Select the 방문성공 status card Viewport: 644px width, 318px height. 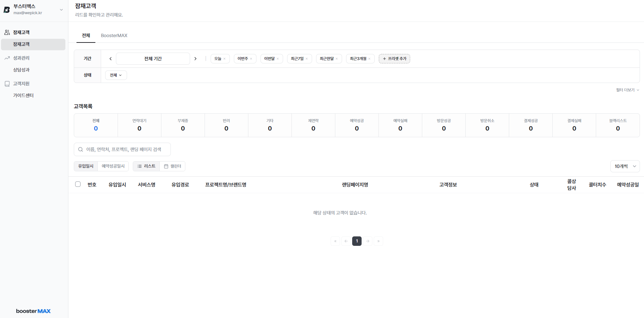[444, 125]
